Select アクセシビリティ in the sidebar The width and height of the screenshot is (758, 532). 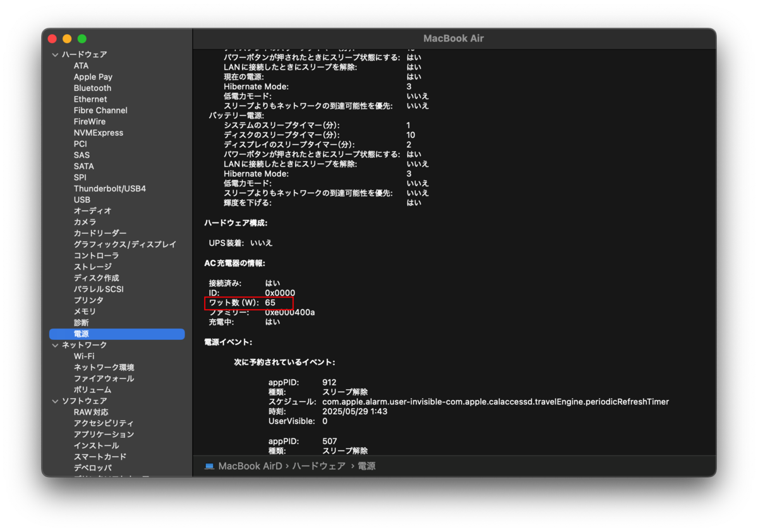point(104,423)
